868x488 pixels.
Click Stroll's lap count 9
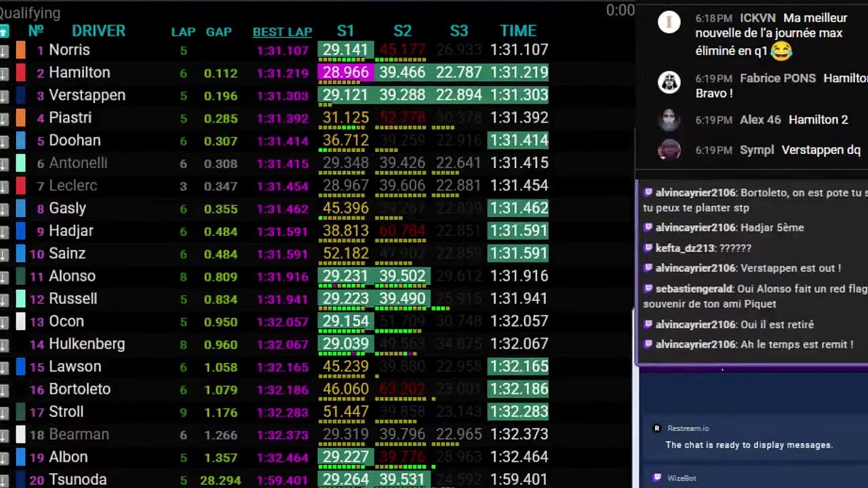click(183, 413)
